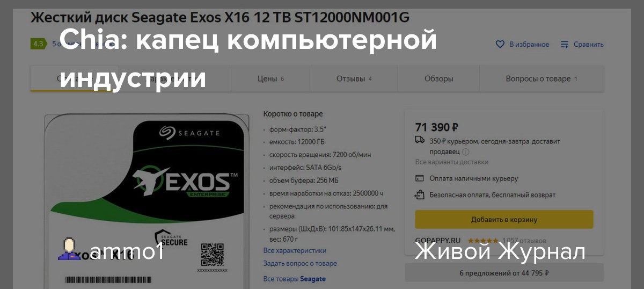Click the Seagate Exos drive product image
The image size is (644, 289).
147,200
